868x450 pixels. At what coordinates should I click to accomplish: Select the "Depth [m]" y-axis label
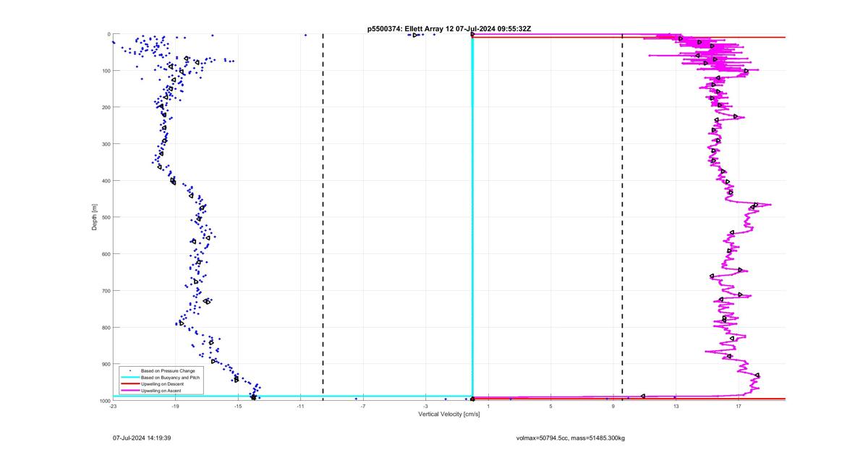tap(94, 217)
